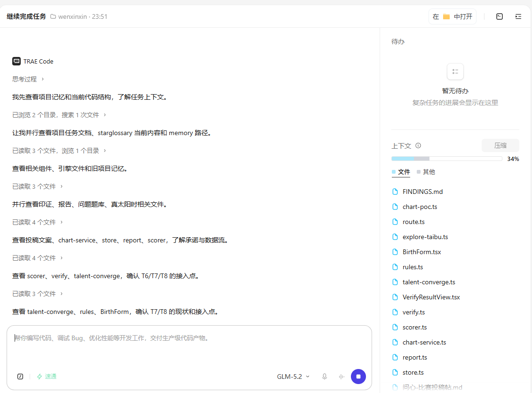The image size is (532, 393).
Task: Click the file icon beside chart-service.ts
Action: coord(395,343)
